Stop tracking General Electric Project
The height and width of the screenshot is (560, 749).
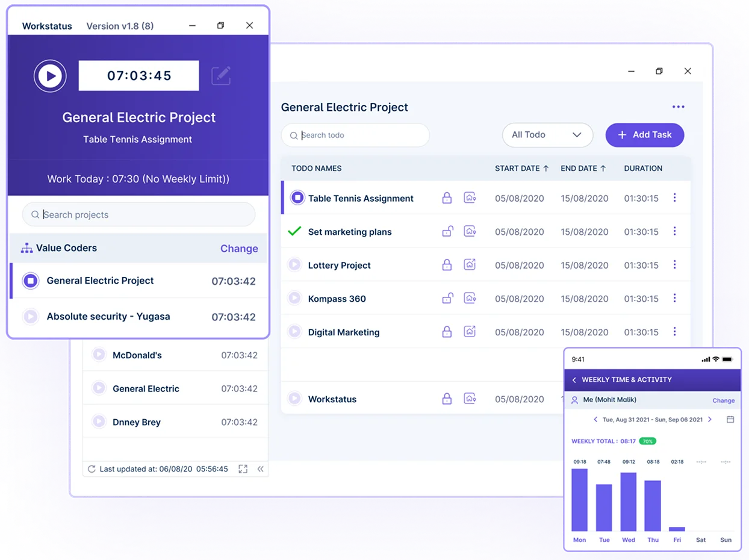31,281
